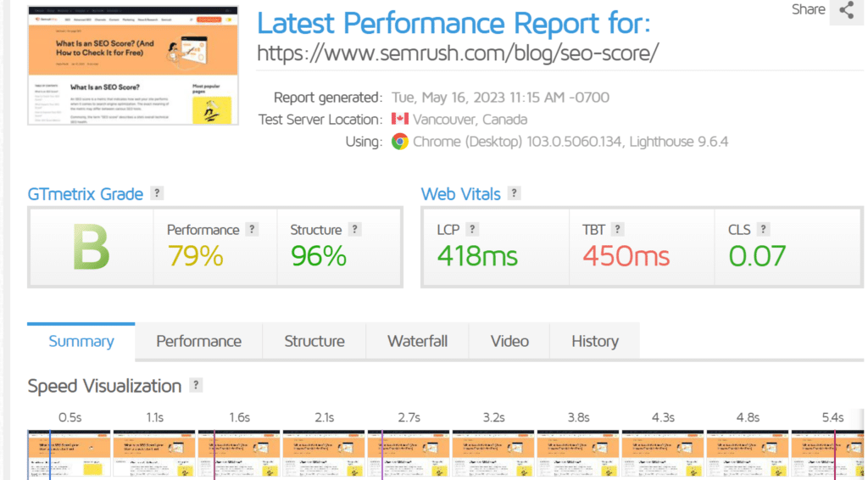This screenshot has width=868, height=480.
Task: Click the Web Vitals heading link
Action: click(x=460, y=194)
